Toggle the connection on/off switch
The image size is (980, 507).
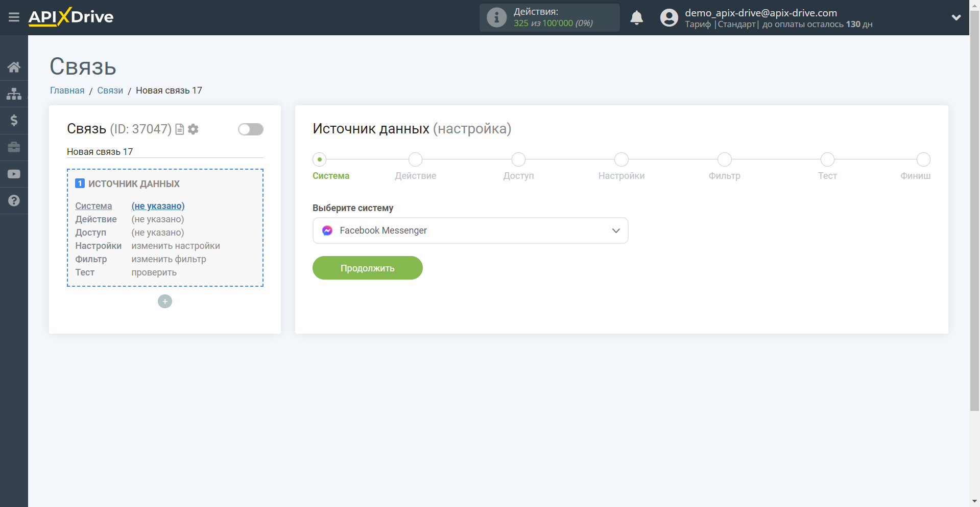251,129
